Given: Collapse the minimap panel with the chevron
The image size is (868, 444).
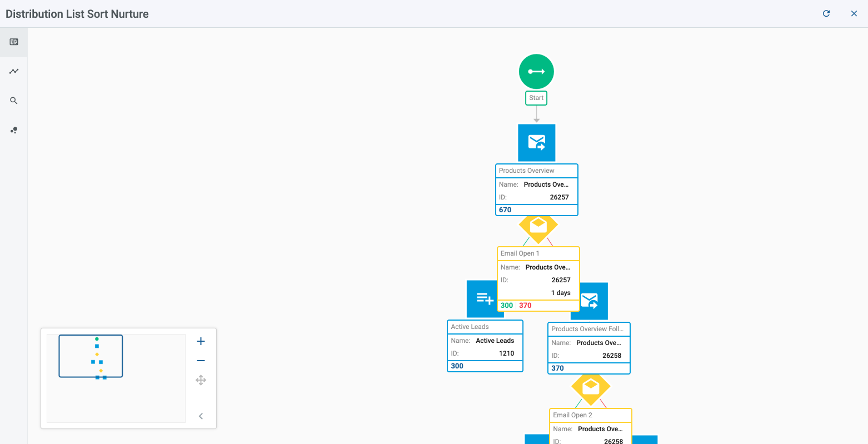Looking at the screenshot, I should coord(201,416).
